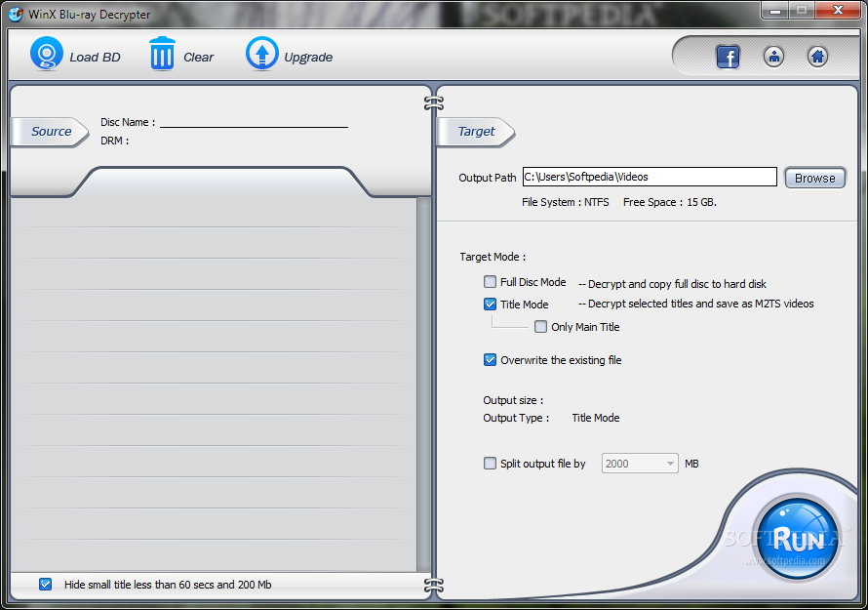Click the Load BD disc icon
The width and height of the screenshot is (868, 610).
(x=47, y=53)
